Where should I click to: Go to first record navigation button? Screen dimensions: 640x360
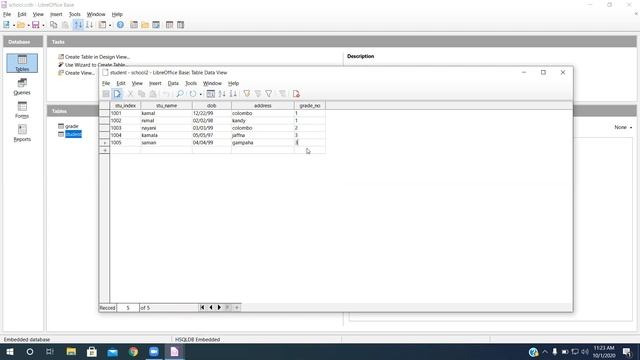tap(202, 307)
